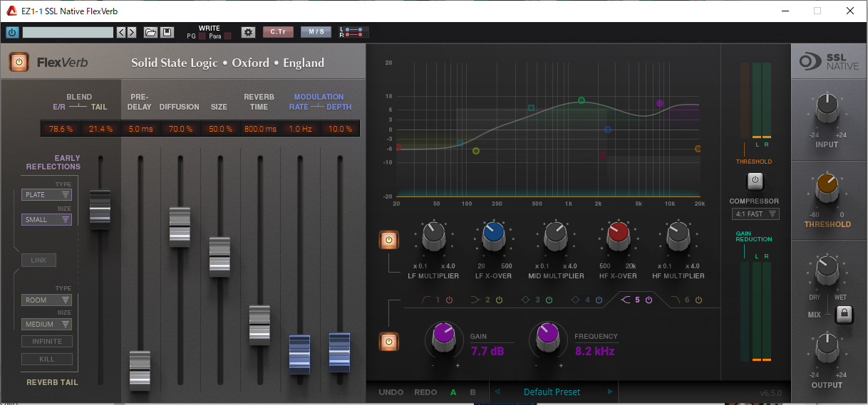The image size is (868, 405).
Task: Toggle the EQ section orange power button
Action: (x=388, y=342)
